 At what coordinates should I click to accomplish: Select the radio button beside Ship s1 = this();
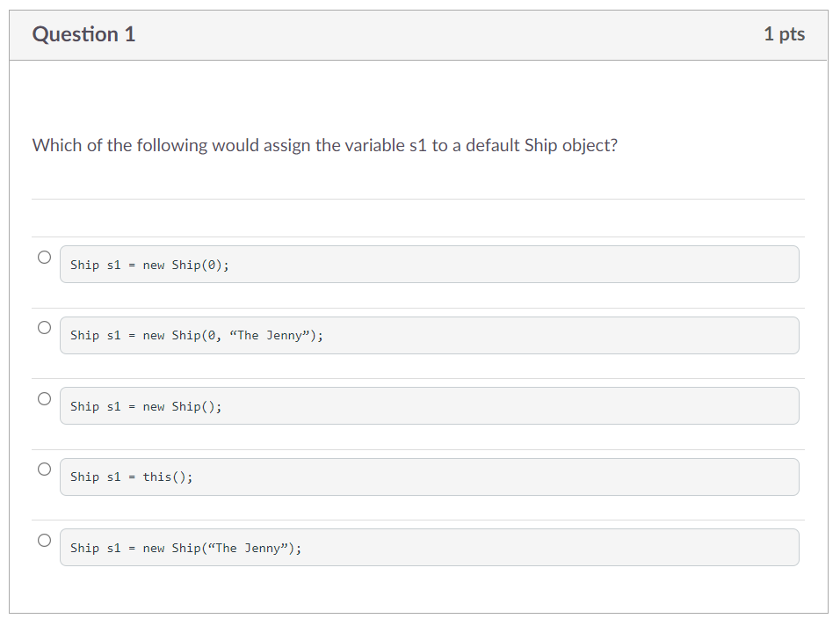pos(44,469)
